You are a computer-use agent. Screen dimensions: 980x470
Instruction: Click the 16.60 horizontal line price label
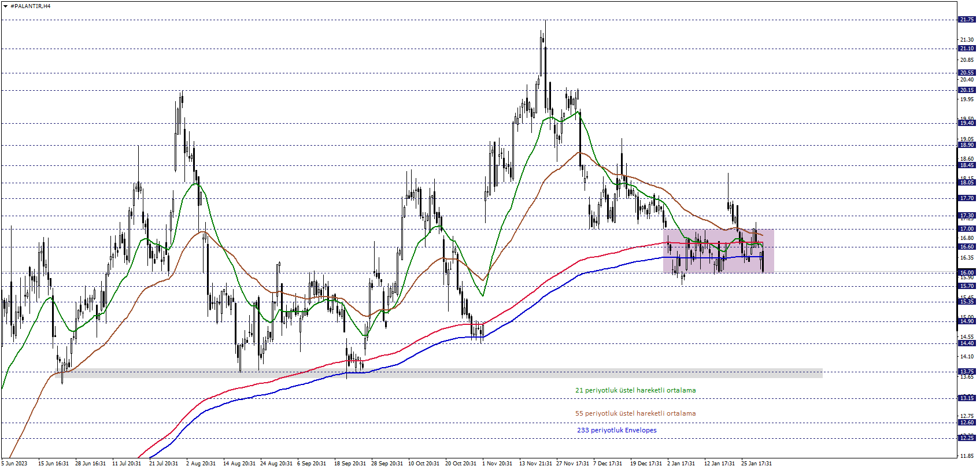pos(967,247)
